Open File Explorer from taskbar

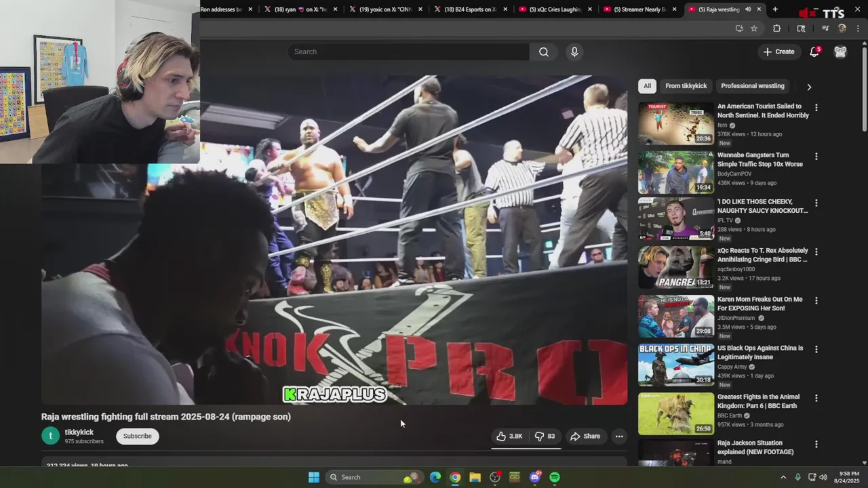[475, 477]
